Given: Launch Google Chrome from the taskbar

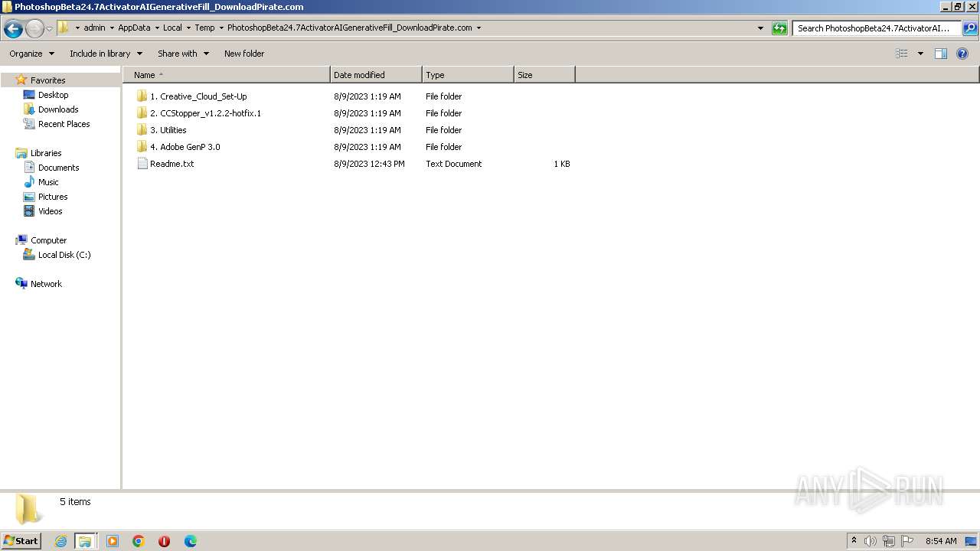Looking at the screenshot, I should pyautogui.click(x=139, y=541).
